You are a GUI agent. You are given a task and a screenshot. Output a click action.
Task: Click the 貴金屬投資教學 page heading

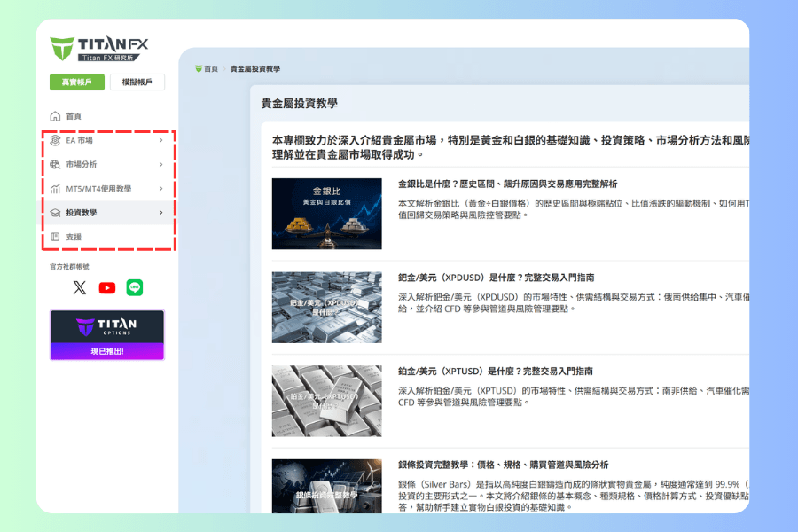point(300,104)
